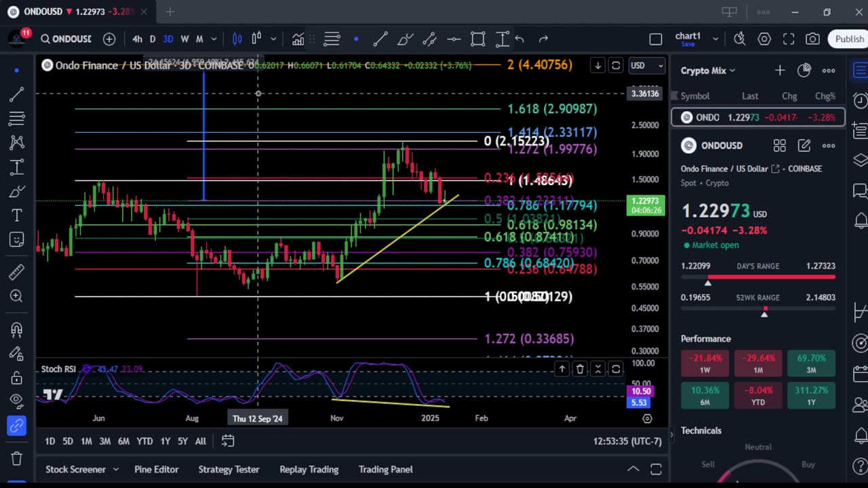Click the redo arrow
This screenshot has height=488, width=868.
pyautogui.click(x=543, y=39)
